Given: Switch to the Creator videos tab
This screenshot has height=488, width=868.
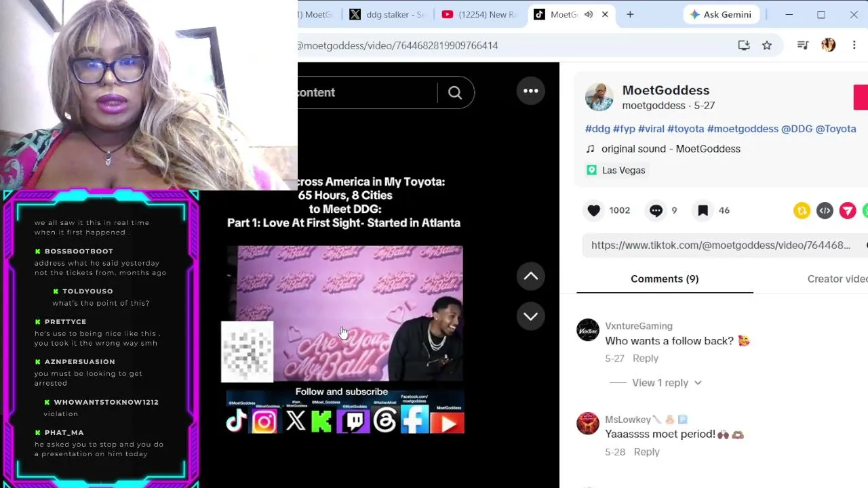Looking at the screenshot, I should coord(837,279).
